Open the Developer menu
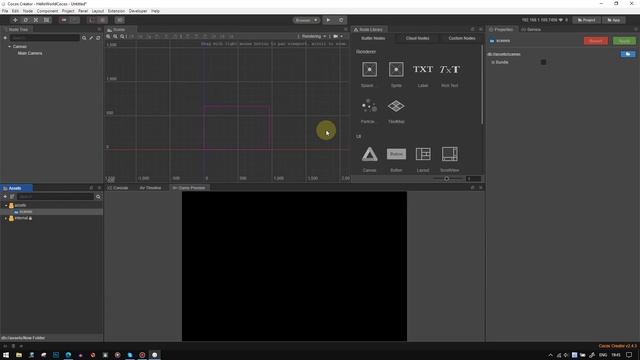The image size is (640, 360). click(138, 11)
